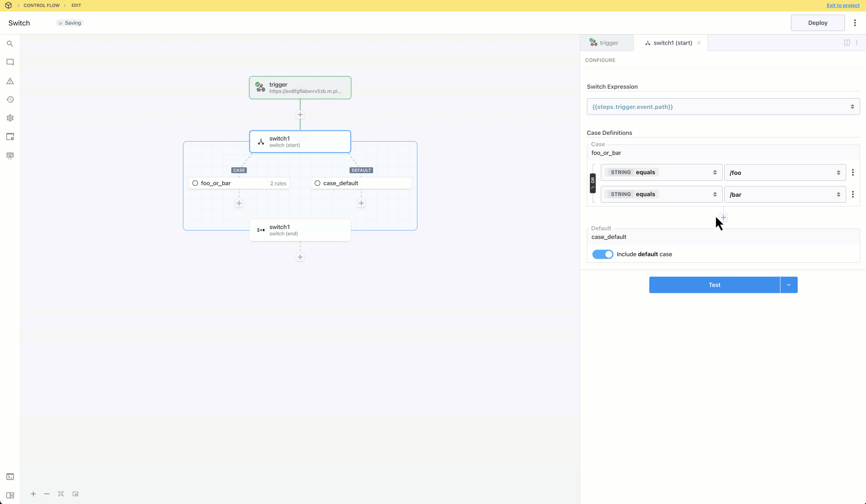Click CONTROL FLOW in the breadcrumb
The image size is (866, 504).
pos(41,5)
